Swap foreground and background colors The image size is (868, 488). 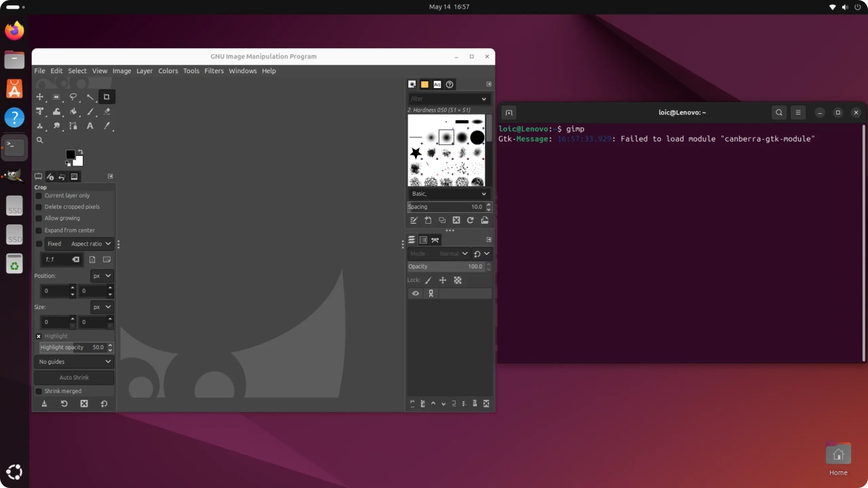pos(80,152)
